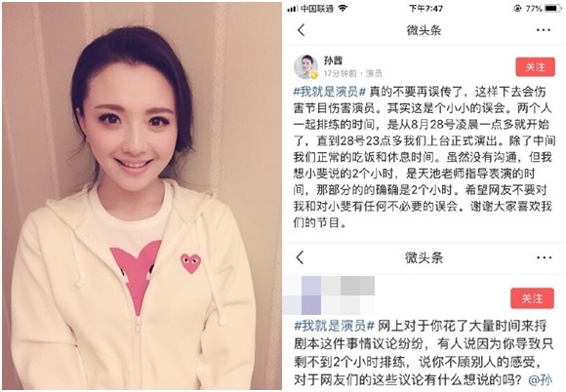This screenshot has width=566, height=392.
Task: Tap the blurred user avatar block
Action: [x=329, y=295]
